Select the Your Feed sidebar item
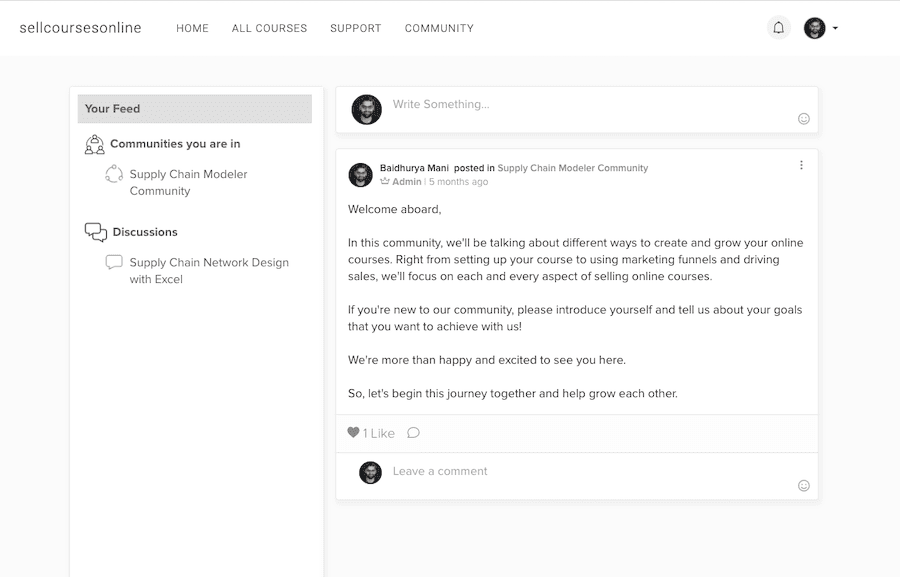Image resolution: width=900 pixels, height=577 pixels. (195, 109)
